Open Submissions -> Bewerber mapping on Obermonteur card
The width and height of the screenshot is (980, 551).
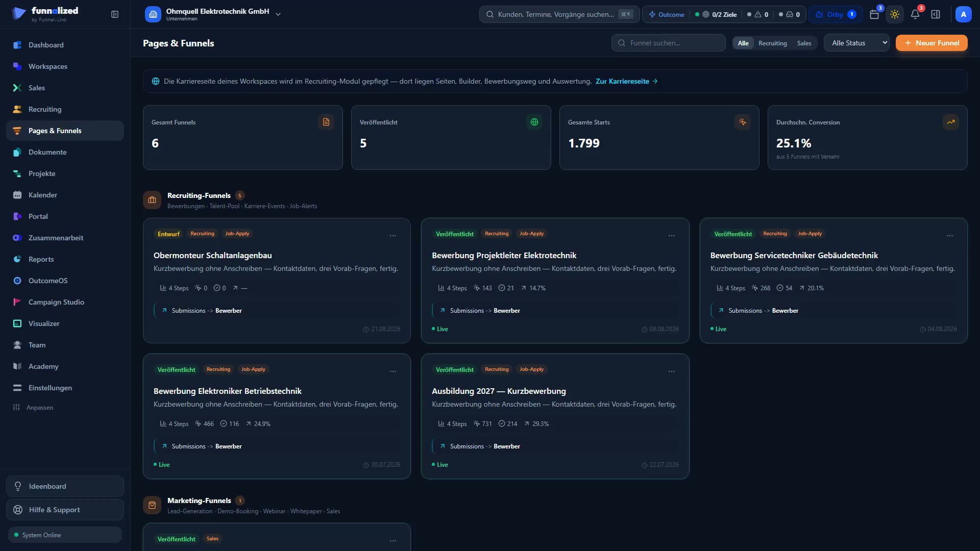[x=277, y=310]
